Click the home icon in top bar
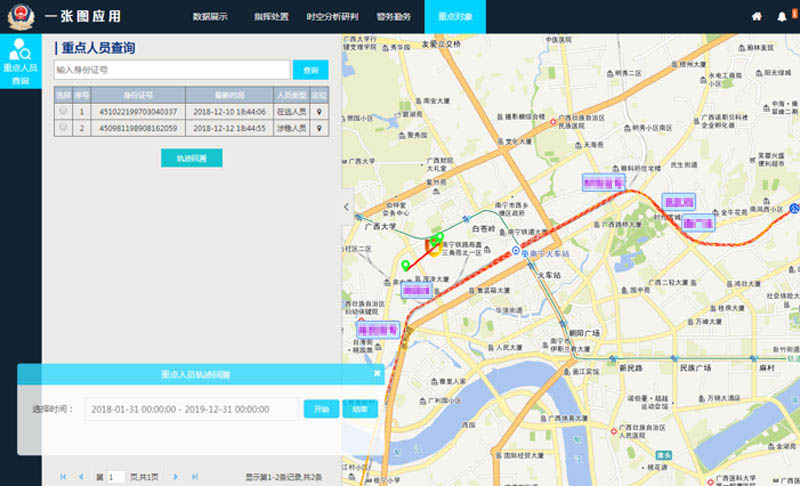Screen dimensions: 800x486 [757, 17]
